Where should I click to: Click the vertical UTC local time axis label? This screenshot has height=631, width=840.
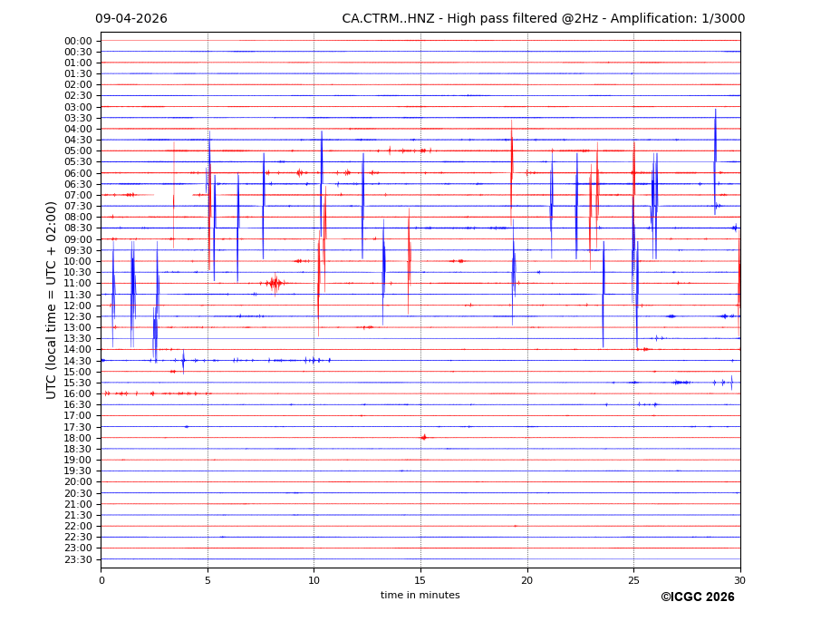53,299
